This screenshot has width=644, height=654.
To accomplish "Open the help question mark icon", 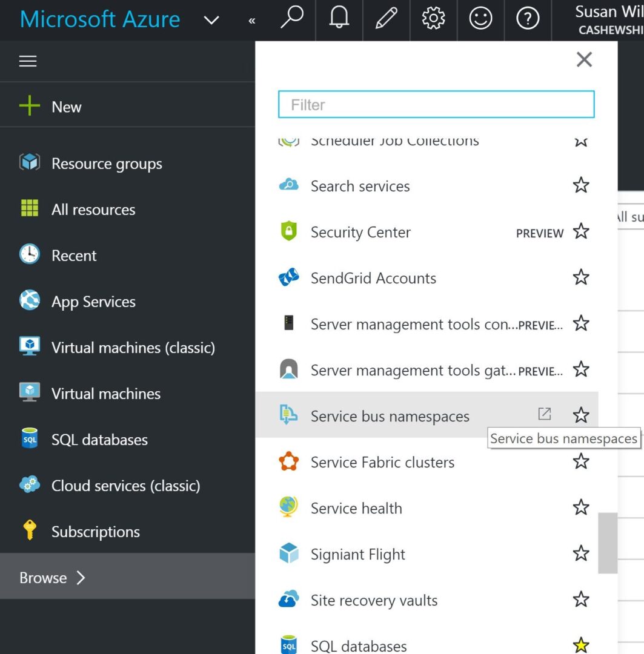I will coord(527,18).
